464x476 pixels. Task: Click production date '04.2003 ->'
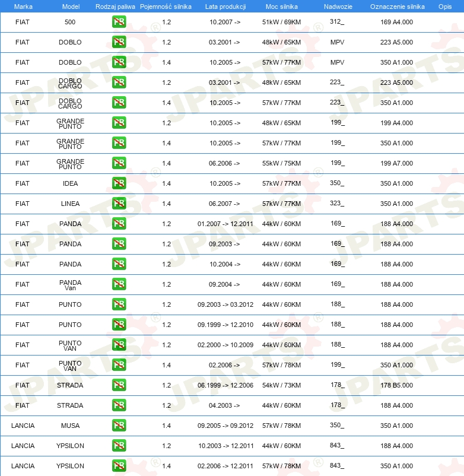(x=224, y=405)
